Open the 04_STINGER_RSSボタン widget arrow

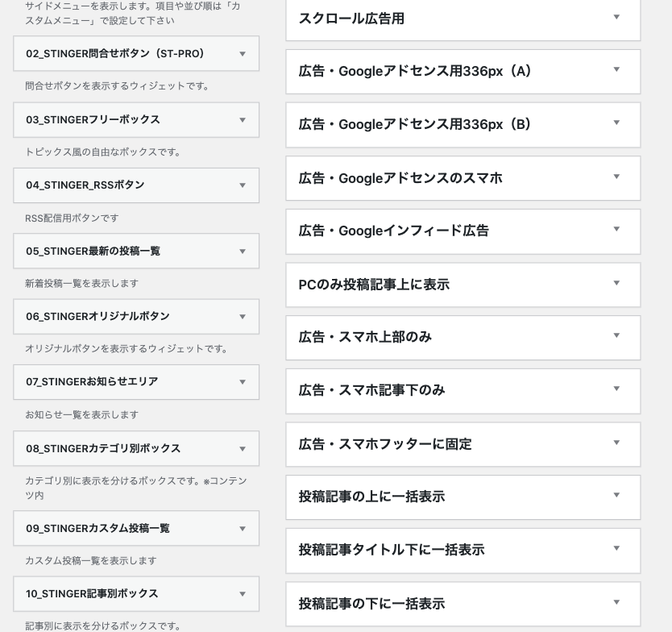click(x=243, y=185)
